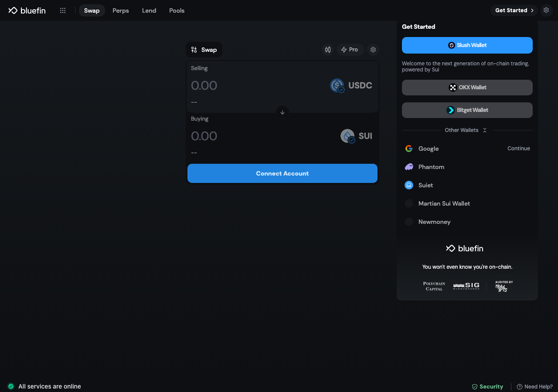Click the Google logo icon

coord(409,149)
